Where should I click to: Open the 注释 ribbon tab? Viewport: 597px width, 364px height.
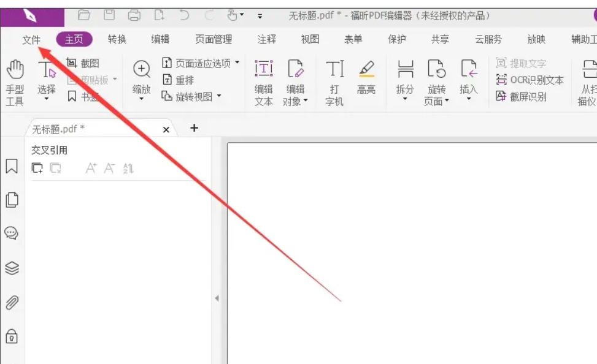pyautogui.click(x=266, y=39)
